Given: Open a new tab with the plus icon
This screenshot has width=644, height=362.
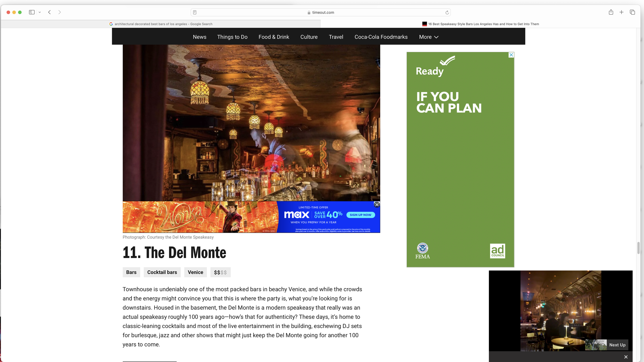Looking at the screenshot, I should click(621, 12).
